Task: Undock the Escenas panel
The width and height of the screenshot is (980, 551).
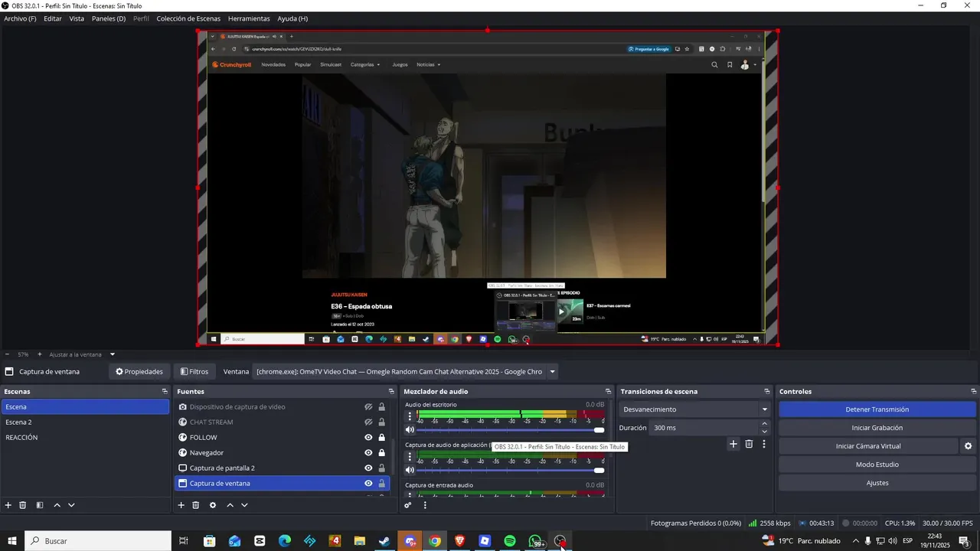Action: (x=165, y=392)
